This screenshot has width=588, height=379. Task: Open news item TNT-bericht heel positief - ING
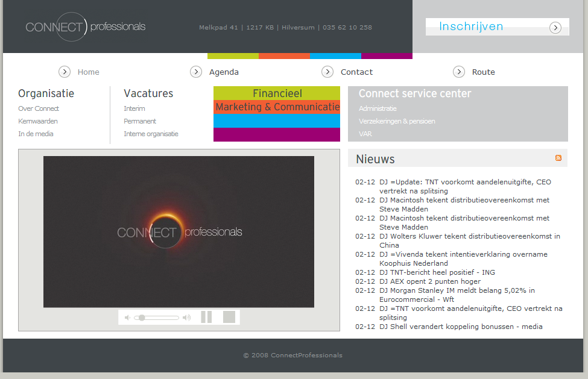[437, 272]
